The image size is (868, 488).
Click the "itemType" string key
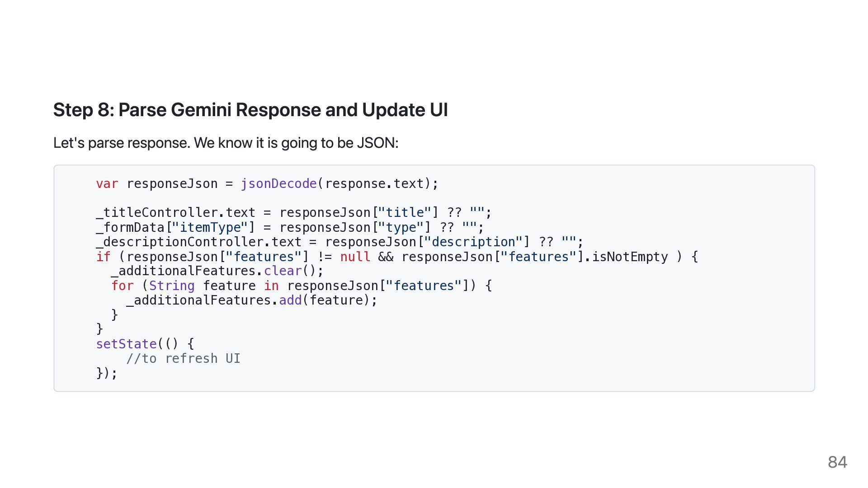[210, 227]
